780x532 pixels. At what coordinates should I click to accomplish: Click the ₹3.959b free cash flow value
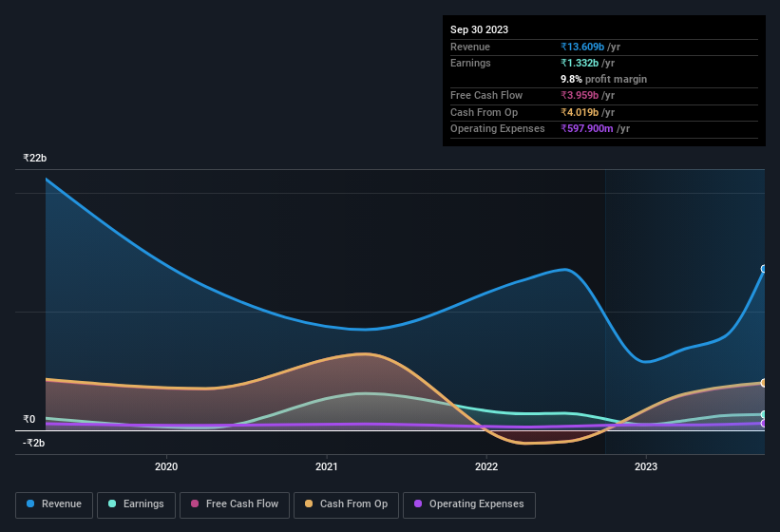coord(580,95)
